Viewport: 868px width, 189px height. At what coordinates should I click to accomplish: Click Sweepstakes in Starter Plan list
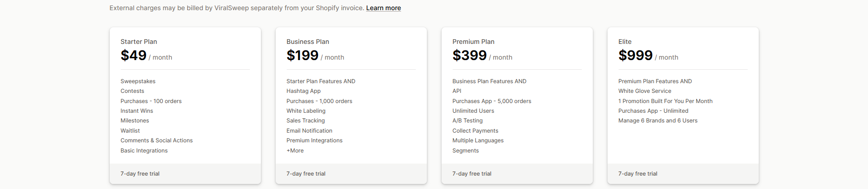(138, 81)
